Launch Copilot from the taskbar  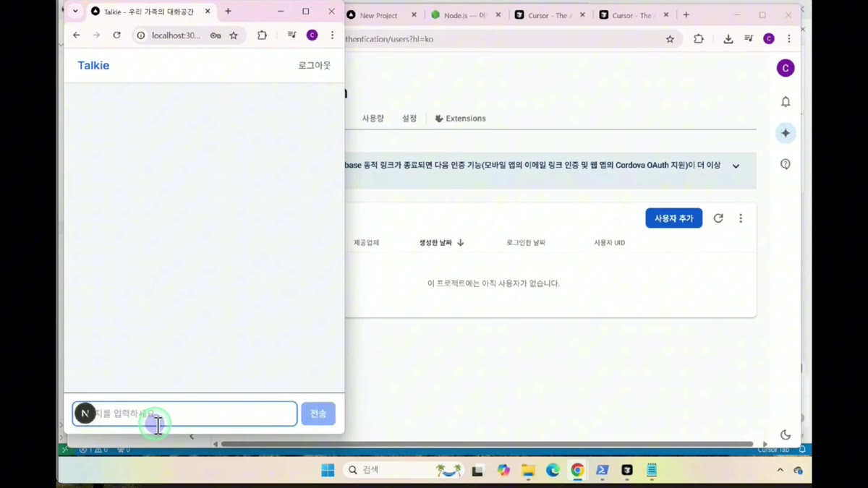pyautogui.click(x=503, y=471)
